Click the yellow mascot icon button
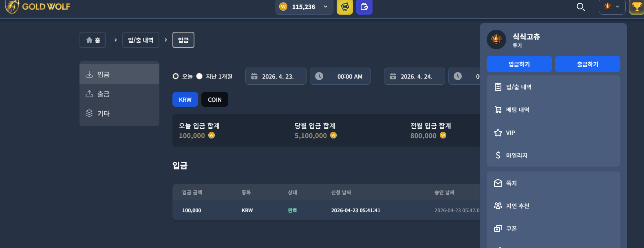644x248 pixels. tap(345, 7)
